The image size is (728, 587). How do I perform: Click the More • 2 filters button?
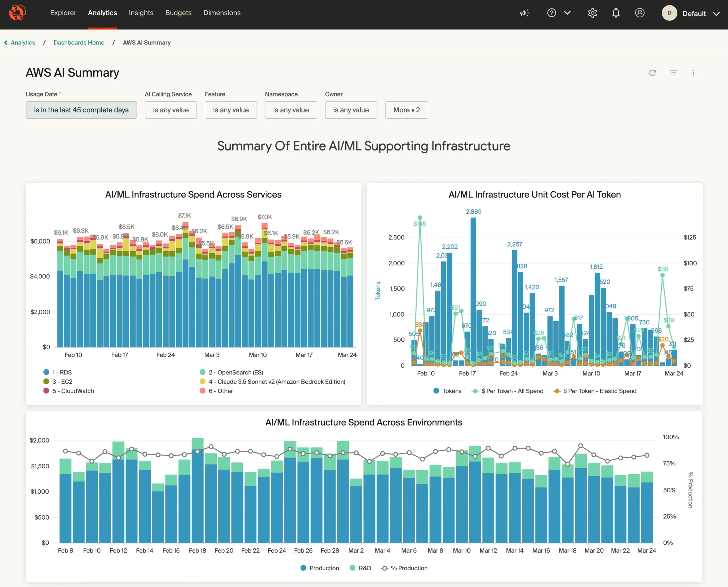(x=406, y=110)
